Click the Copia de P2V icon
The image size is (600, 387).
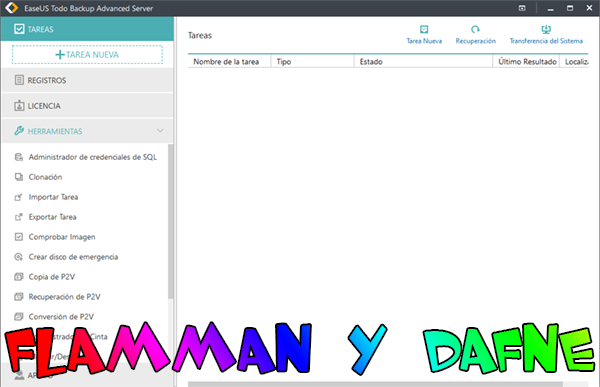click(x=19, y=277)
